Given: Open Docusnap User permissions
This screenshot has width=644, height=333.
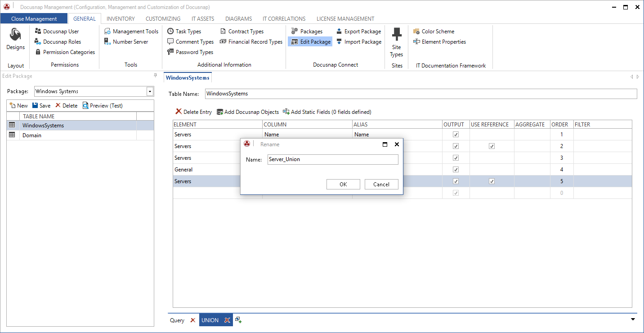Looking at the screenshot, I should click(57, 31).
